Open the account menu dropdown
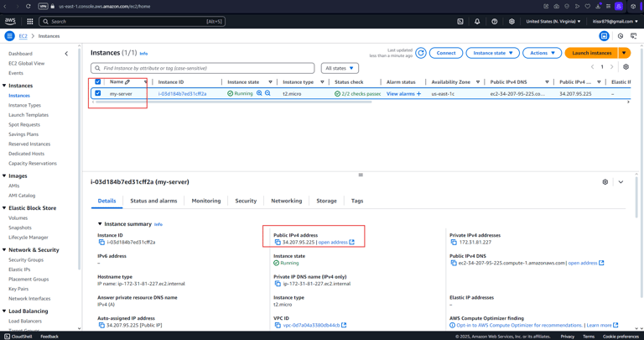644x340 pixels. click(615, 21)
